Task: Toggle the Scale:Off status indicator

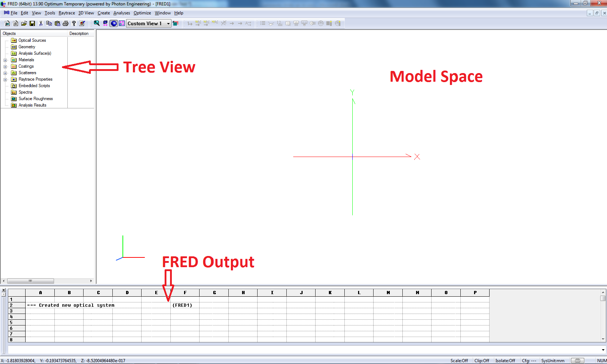Action: click(459, 360)
